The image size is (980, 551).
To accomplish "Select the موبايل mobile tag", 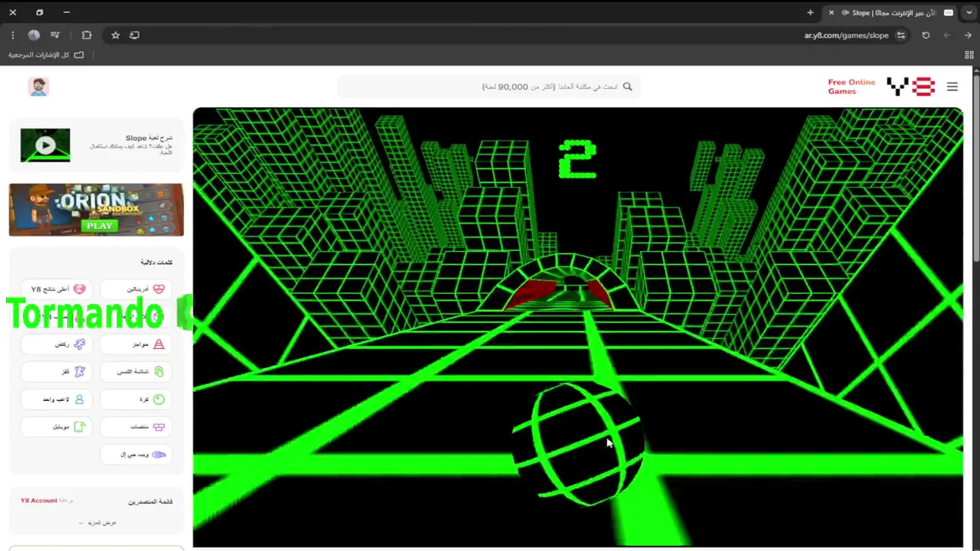I will [x=57, y=427].
